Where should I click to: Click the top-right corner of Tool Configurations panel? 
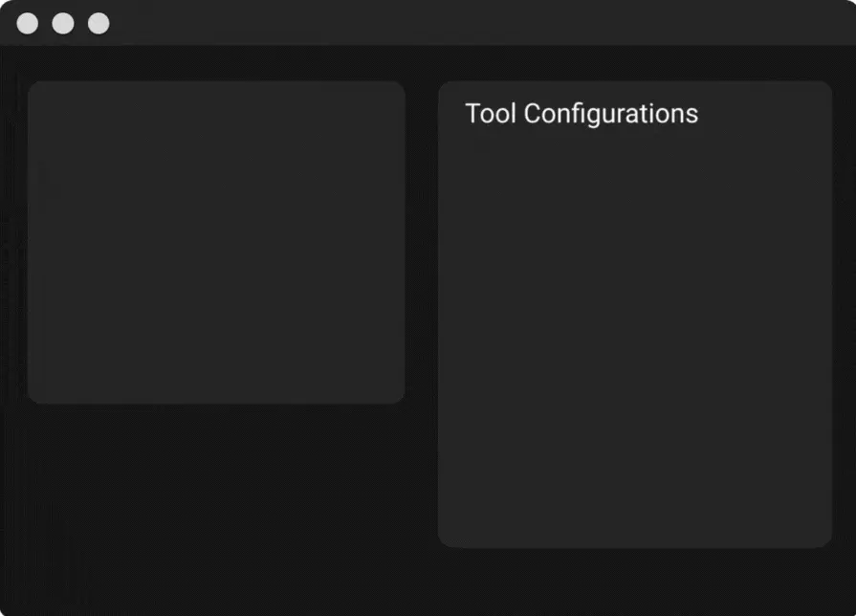click(x=824, y=88)
